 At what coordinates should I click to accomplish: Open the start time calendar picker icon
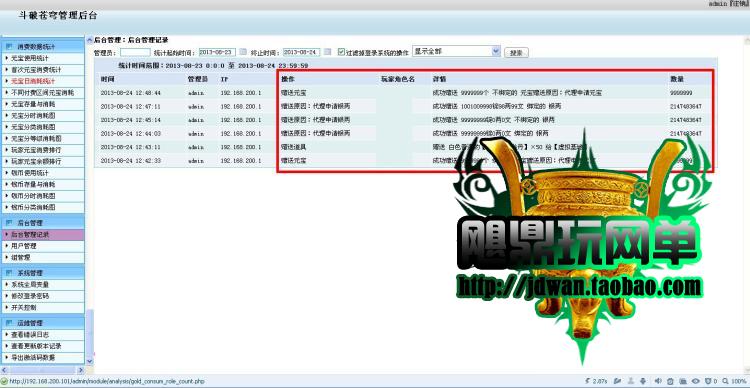[x=243, y=52]
